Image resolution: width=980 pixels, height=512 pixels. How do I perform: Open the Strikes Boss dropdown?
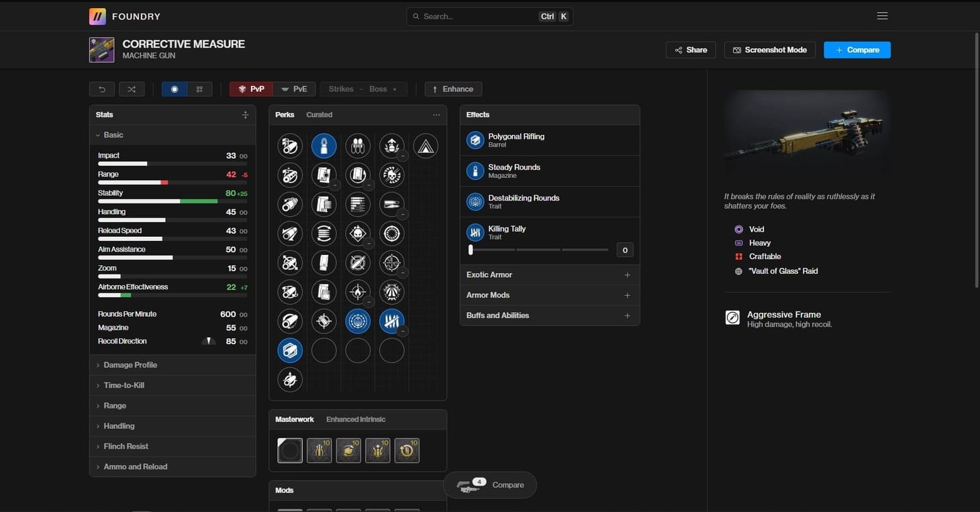tap(362, 89)
